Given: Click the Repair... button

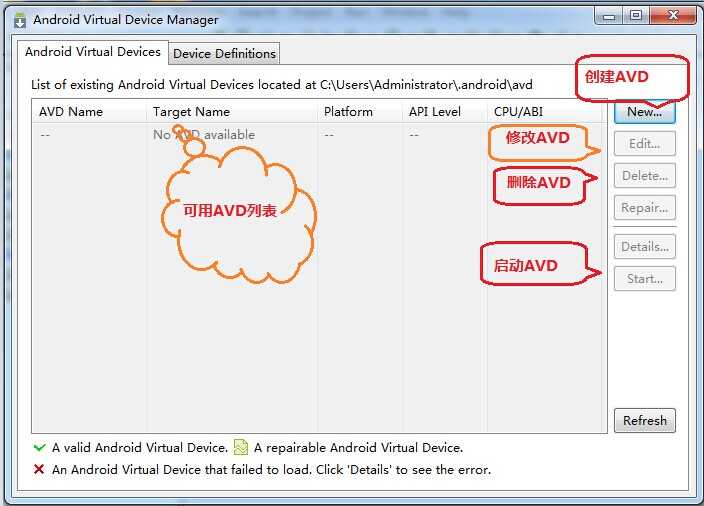Looking at the screenshot, I should coord(644,208).
